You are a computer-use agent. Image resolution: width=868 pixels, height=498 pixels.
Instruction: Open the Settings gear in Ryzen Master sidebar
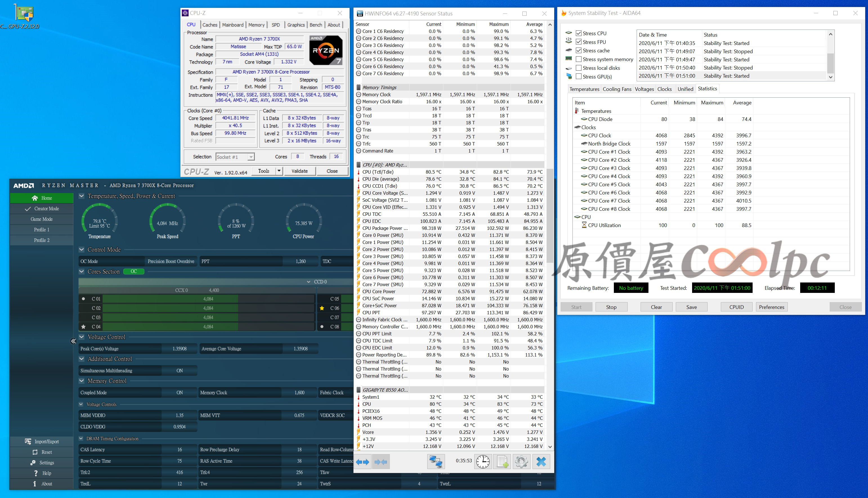tap(33, 463)
